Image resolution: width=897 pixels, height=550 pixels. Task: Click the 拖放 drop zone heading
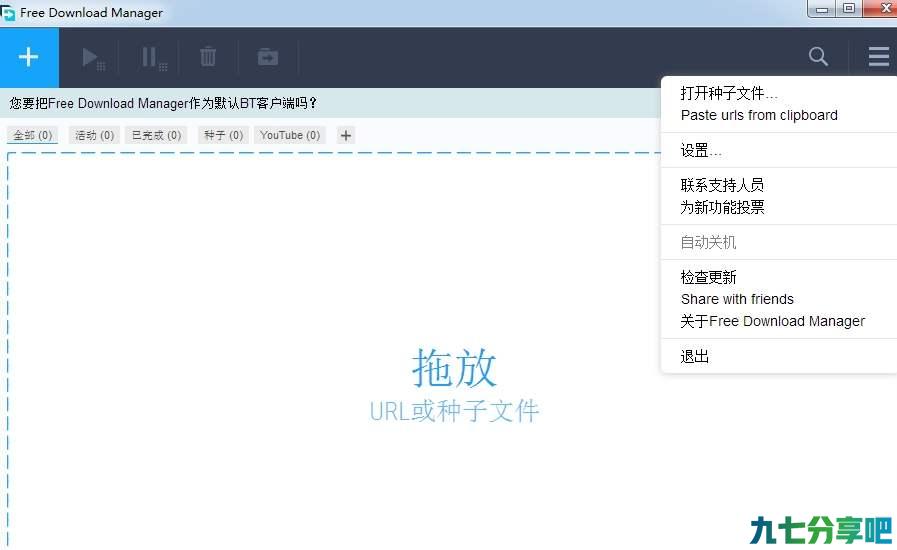[x=454, y=367]
